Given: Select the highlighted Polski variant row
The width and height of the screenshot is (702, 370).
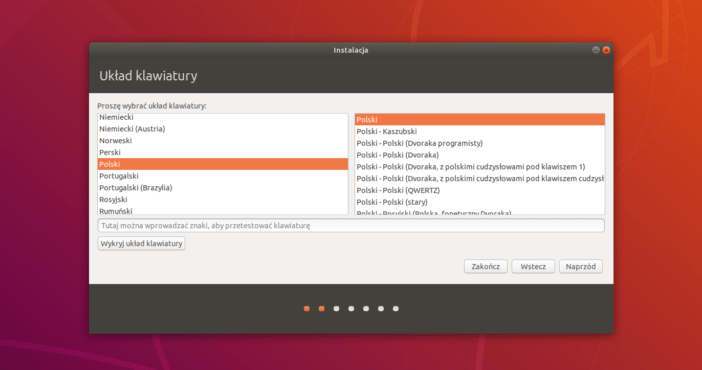Looking at the screenshot, I should [479, 120].
